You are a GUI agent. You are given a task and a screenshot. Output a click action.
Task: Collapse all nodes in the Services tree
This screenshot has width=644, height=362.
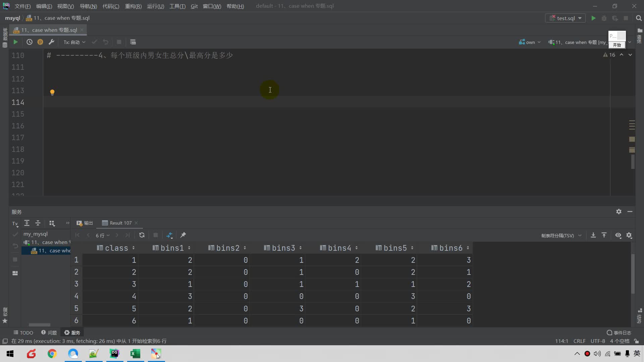(x=38, y=223)
